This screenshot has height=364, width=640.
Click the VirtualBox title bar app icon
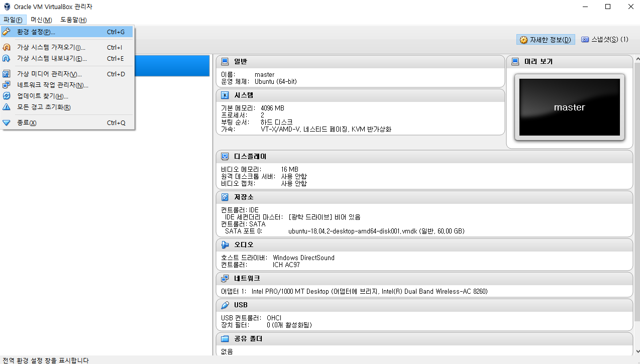tap(7, 7)
